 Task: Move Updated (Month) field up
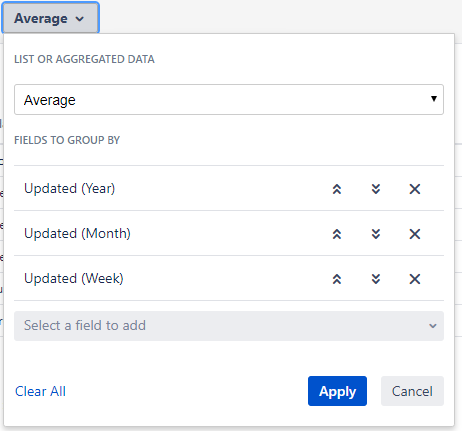tap(337, 234)
